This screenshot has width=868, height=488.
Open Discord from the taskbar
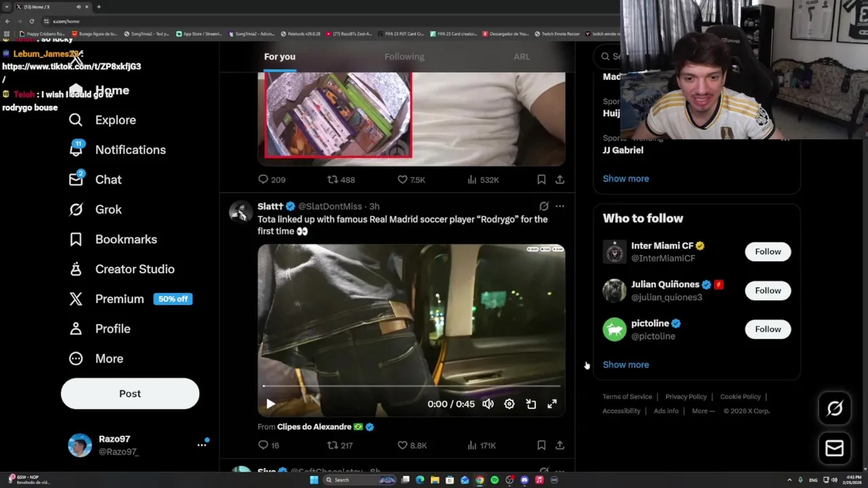[524, 480]
